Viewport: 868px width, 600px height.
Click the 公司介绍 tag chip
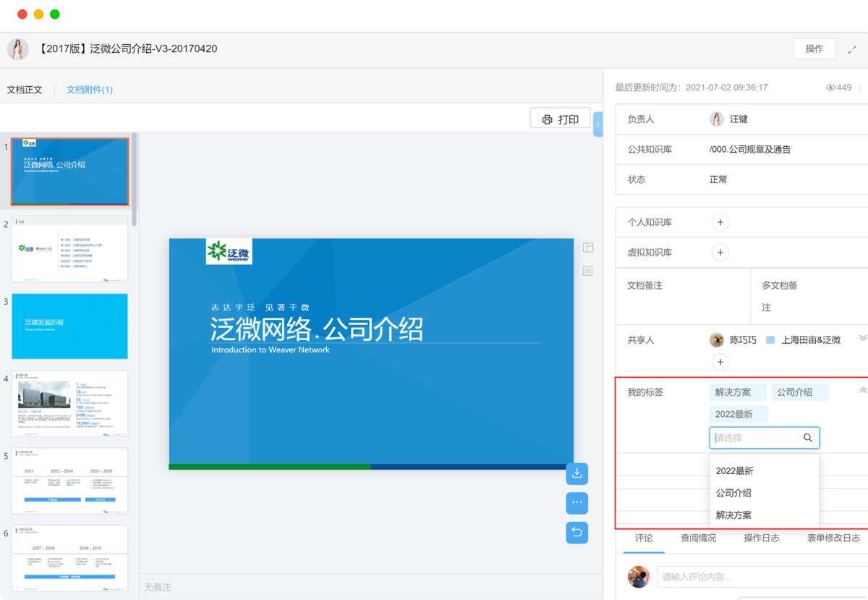[x=799, y=392]
